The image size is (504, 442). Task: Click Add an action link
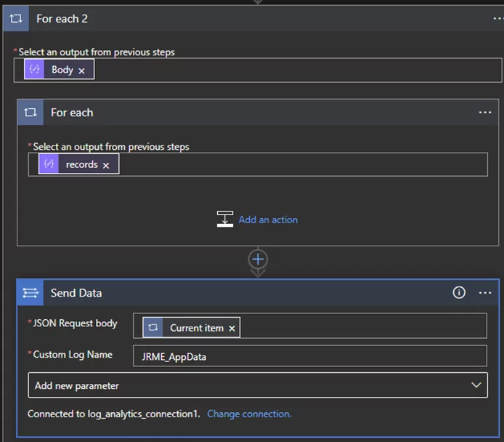click(x=268, y=220)
